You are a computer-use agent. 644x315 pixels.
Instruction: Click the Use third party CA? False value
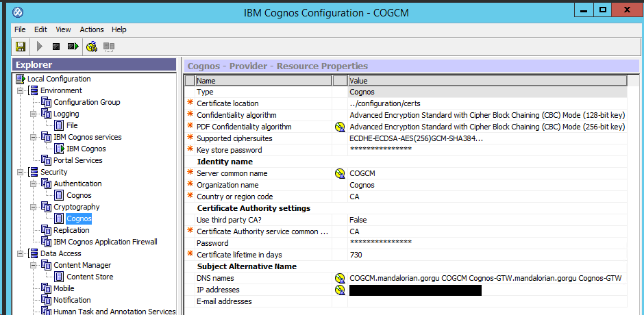[488, 220]
